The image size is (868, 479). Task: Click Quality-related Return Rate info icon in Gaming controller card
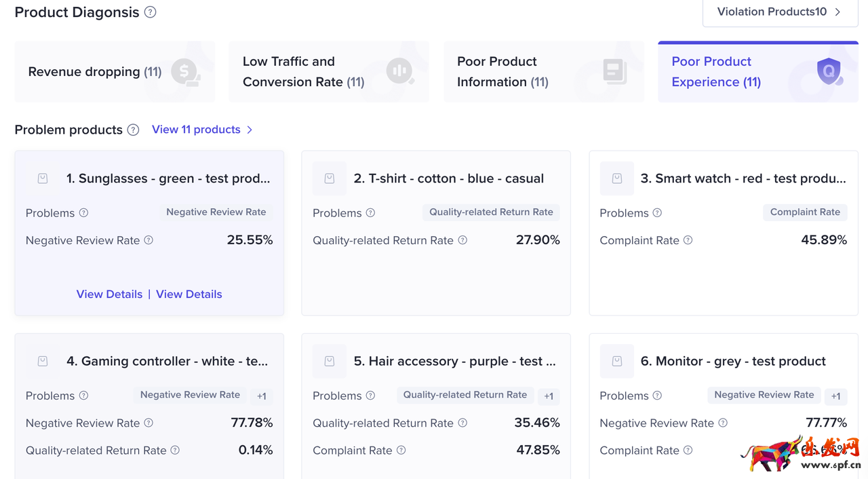coord(175,451)
